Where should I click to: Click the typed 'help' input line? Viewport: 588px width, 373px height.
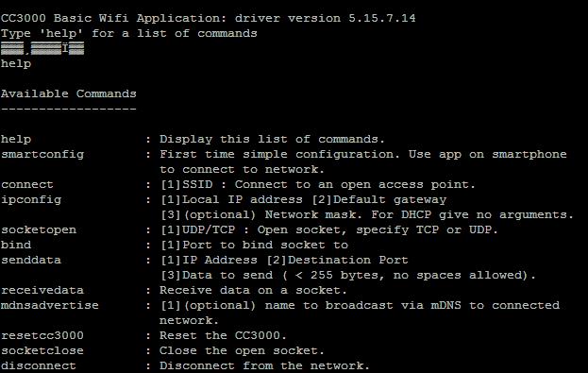pyautogui.click(x=16, y=63)
